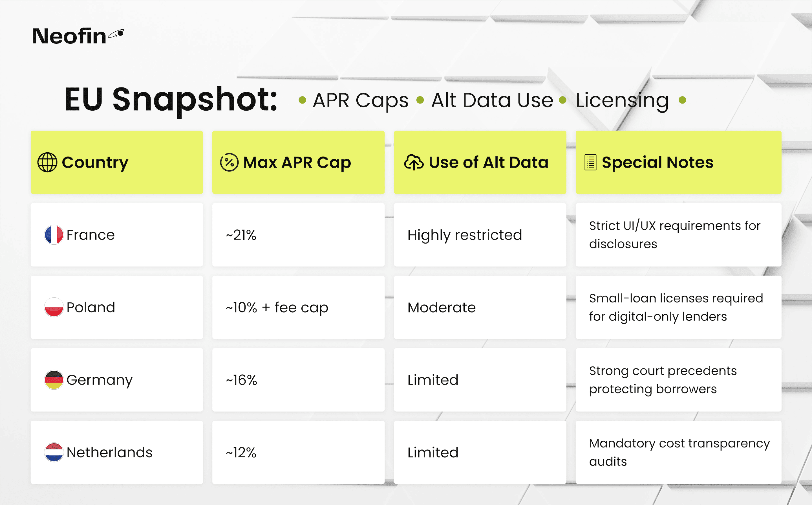
Task: Click the cloud upload icon
Action: (x=414, y=162)
